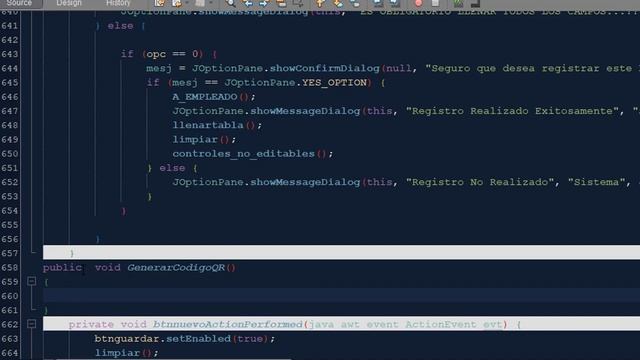640x360 pixels.
Task: Click showMessageDialog on line 647
Action: [x=305, y=111]
